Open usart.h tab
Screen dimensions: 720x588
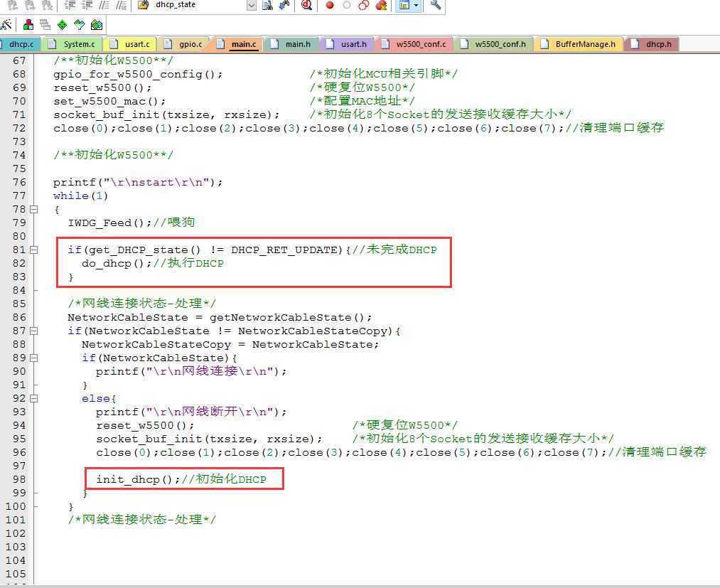pyautogui.click(x=348, y=44)
